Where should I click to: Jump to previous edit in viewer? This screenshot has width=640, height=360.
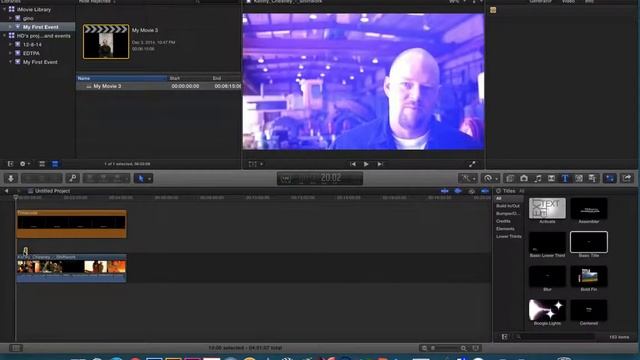353,164
